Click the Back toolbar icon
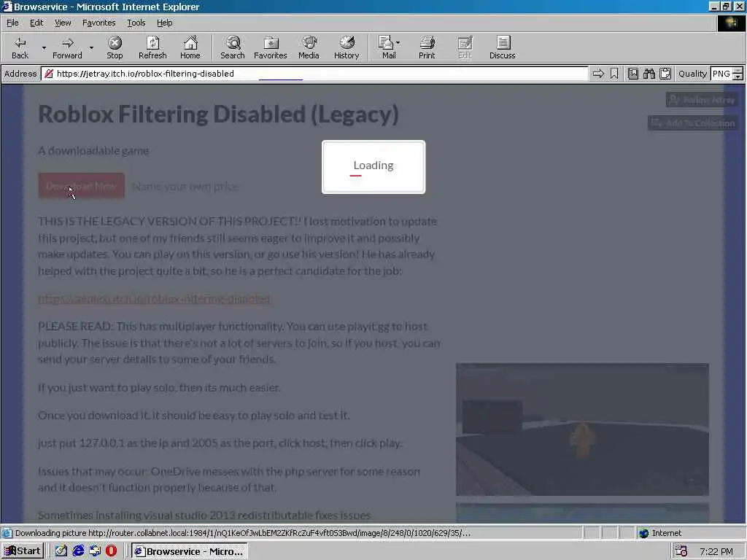 click(x=20, y=47)
